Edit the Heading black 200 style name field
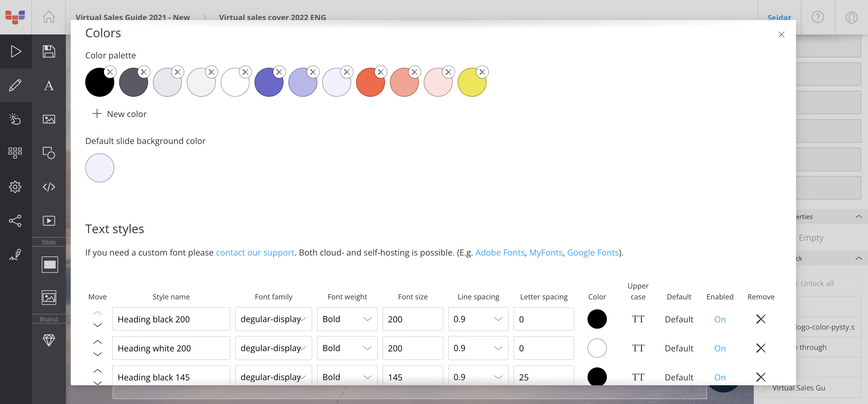 coord(171,319)
